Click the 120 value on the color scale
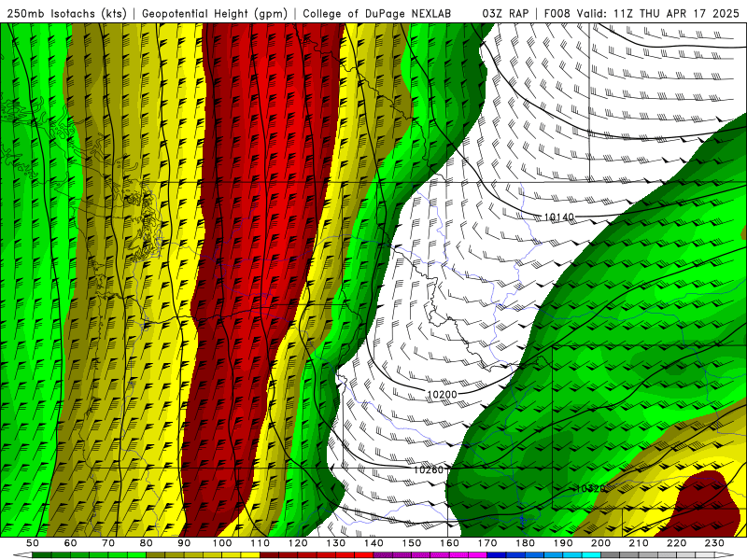 pos(298,543)
